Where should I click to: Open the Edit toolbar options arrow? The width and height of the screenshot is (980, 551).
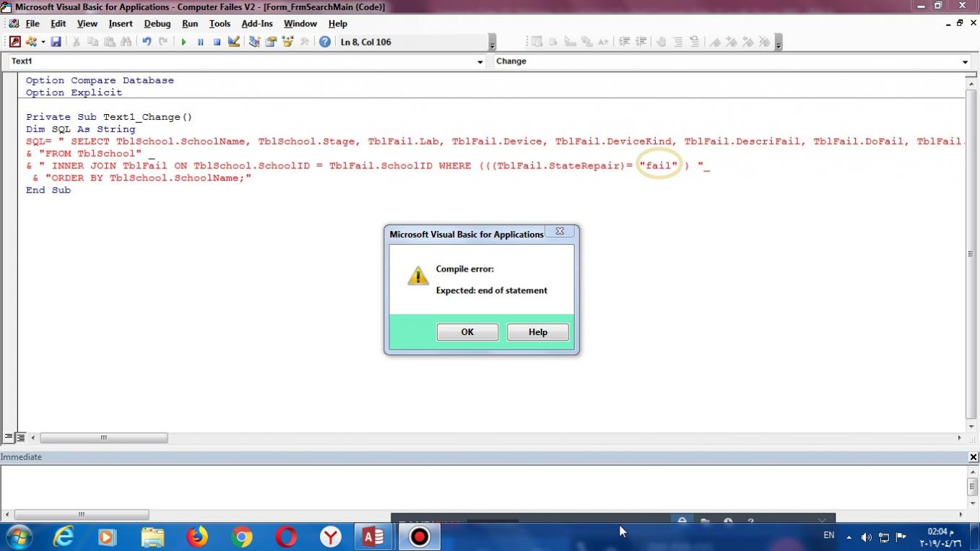point(779,43)
